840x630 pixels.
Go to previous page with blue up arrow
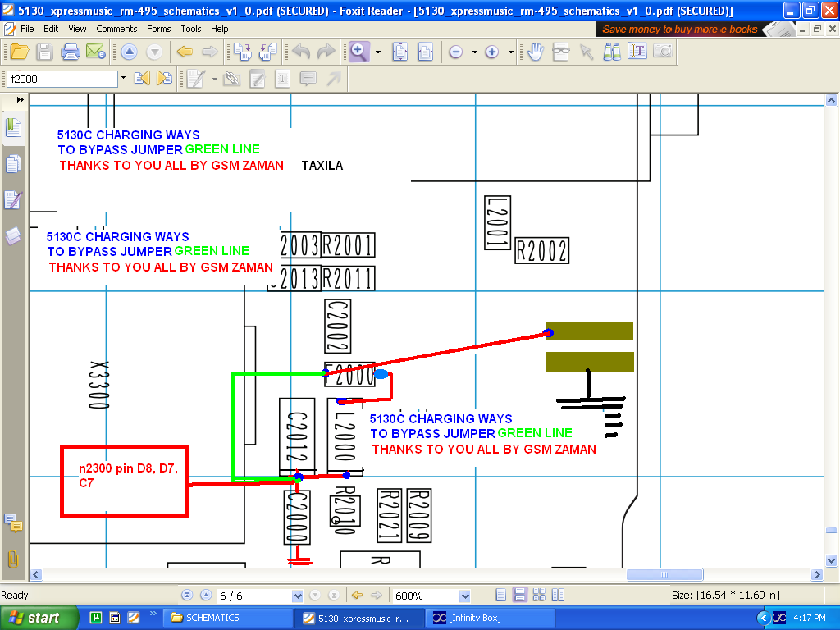pyautogui.click(x=129, y=52)
